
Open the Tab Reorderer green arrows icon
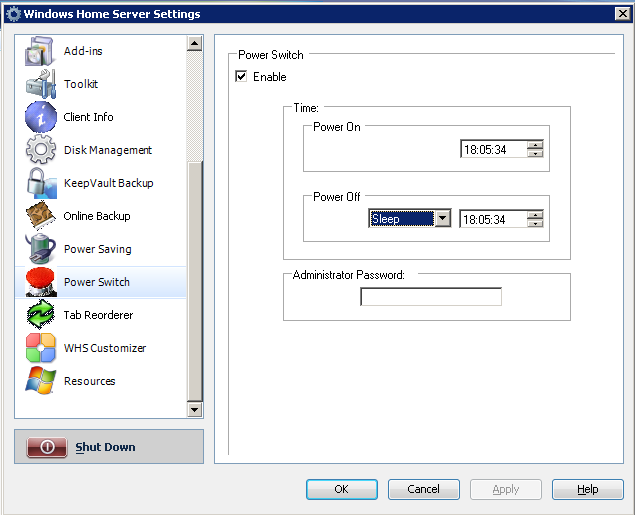40,315
